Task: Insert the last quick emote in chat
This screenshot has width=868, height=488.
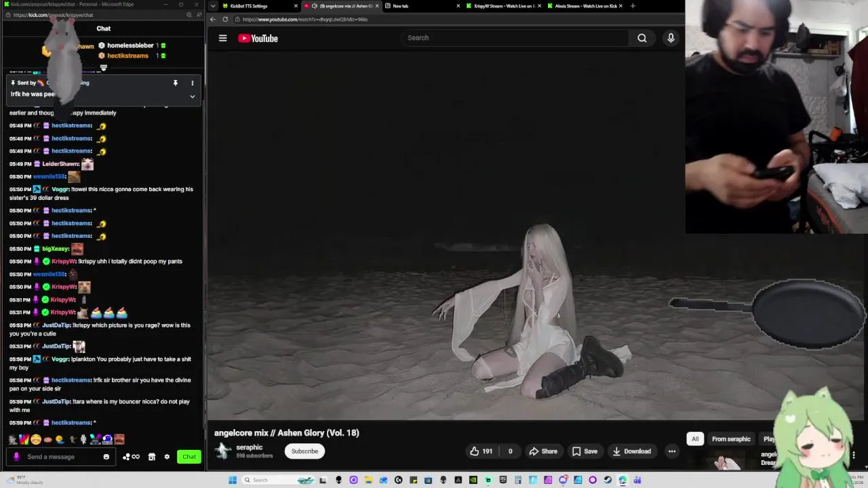Action: [119, 439]
